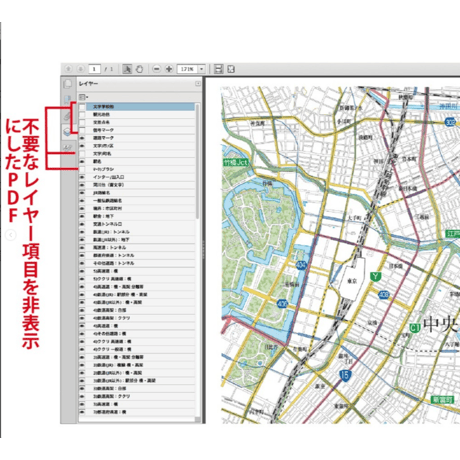Open the Signatures side panel
Screen dimensions: 460x460
(x=68, y=147)
